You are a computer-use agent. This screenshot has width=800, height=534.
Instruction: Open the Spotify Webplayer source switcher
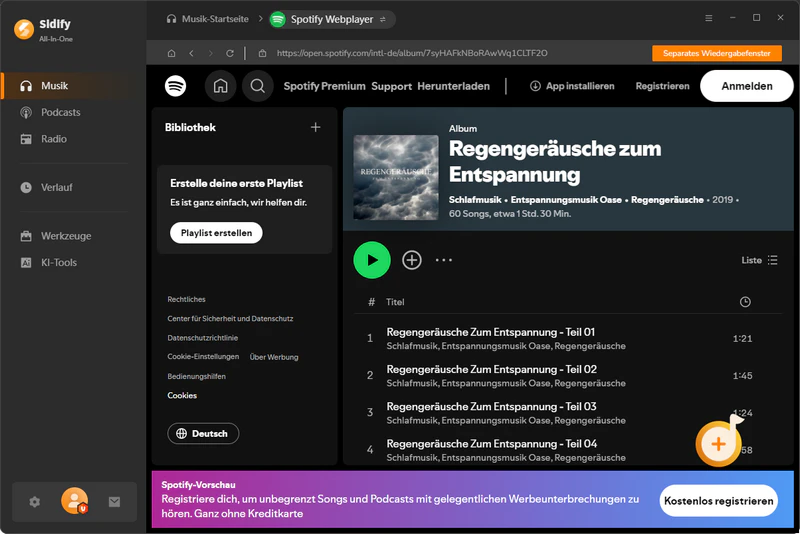coord(332,19)
